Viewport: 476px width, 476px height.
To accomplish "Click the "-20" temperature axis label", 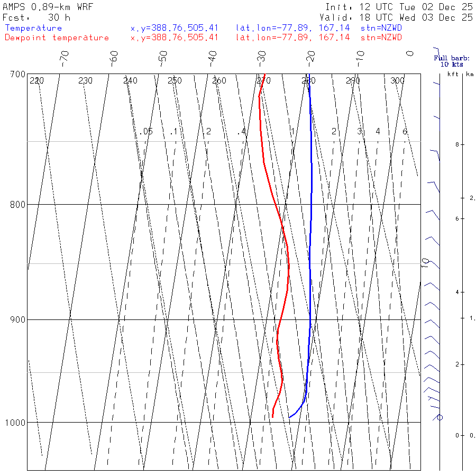I will [x=311, y=59].
